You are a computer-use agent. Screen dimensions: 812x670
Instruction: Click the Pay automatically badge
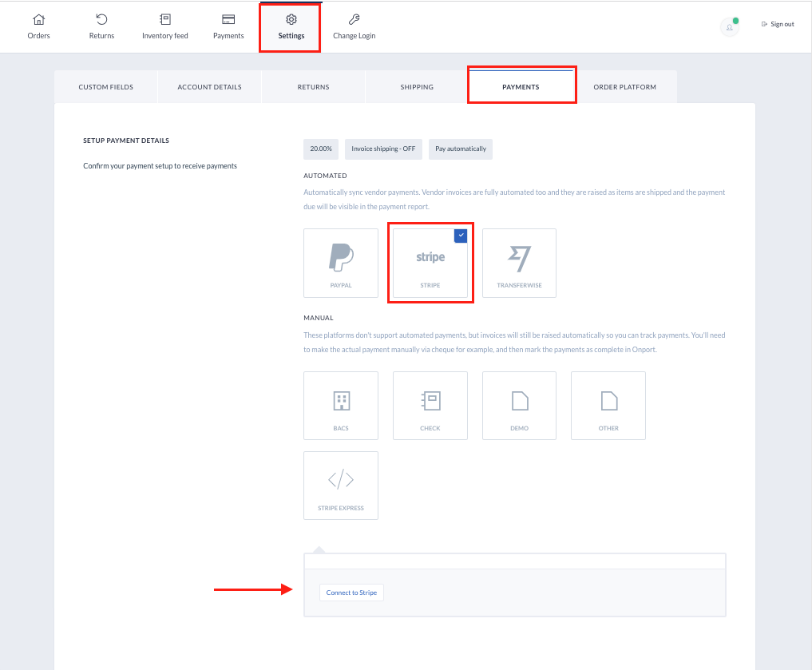point(461,149)
